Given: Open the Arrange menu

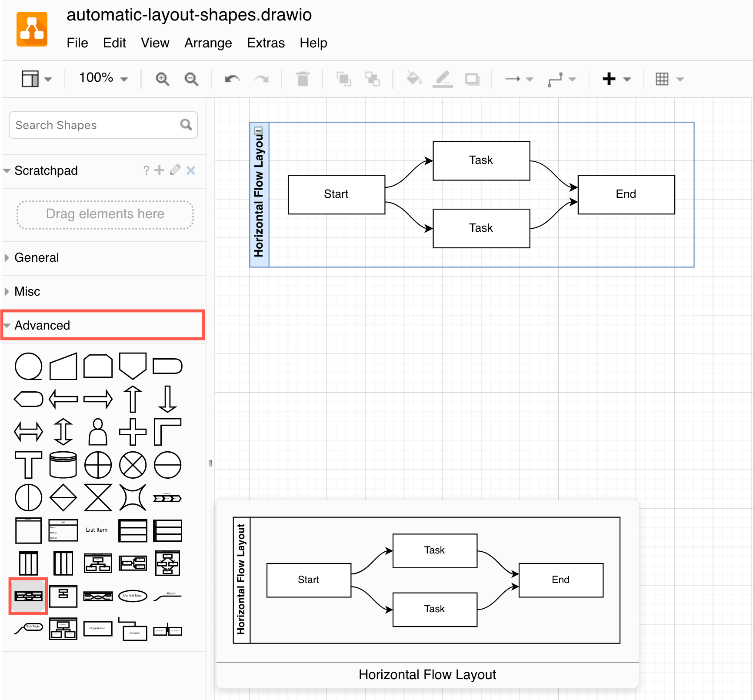Looking at the screenshot, I should pos(208,43).
